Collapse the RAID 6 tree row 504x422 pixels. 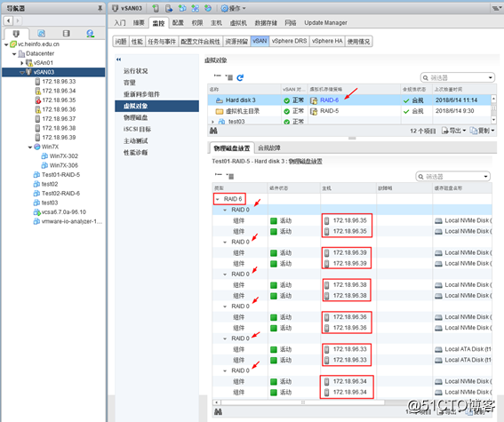click(x=218, y=199)
